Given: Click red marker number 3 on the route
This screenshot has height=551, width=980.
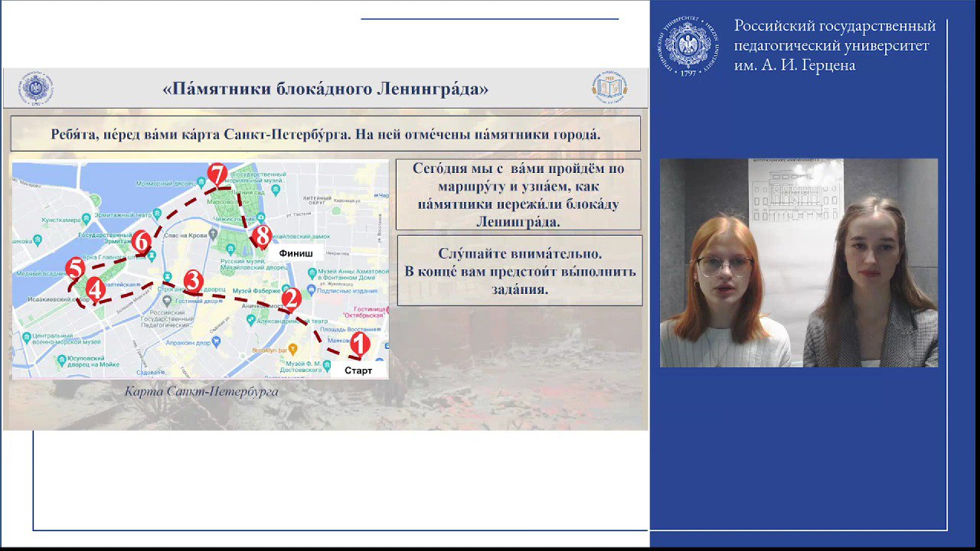Looking at the screenshot, I should (x=192, y=281).
